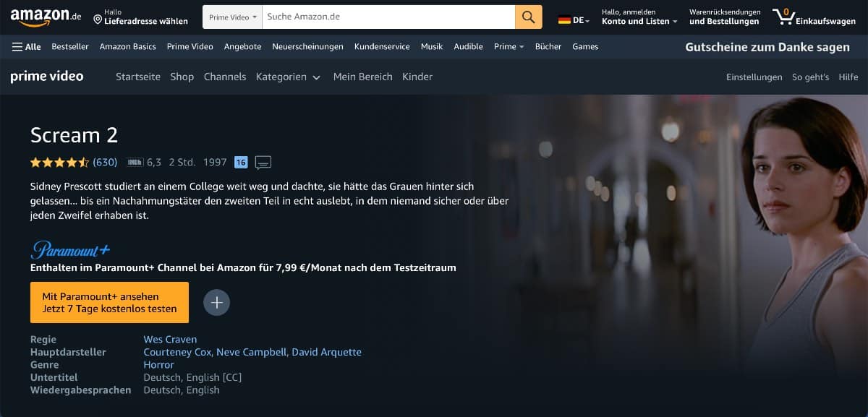Click Gutscheine zum Danke sagen banner
Viewport: 868px width, 417px height.
click(x=767, y=47)
